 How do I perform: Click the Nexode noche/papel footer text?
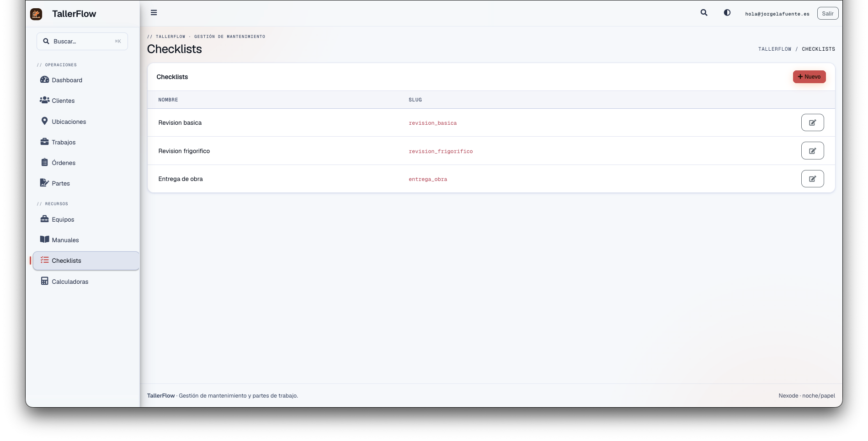click(x=807, y=396)
